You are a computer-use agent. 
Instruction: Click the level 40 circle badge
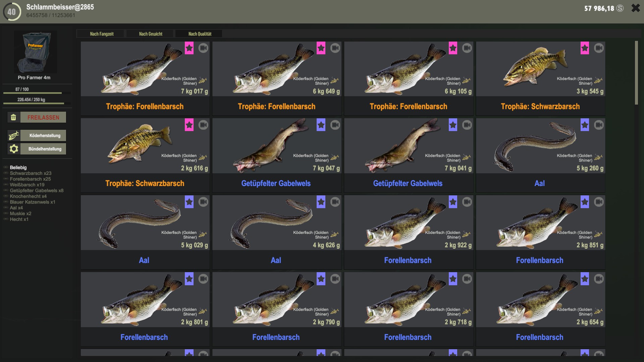point(11,12)
